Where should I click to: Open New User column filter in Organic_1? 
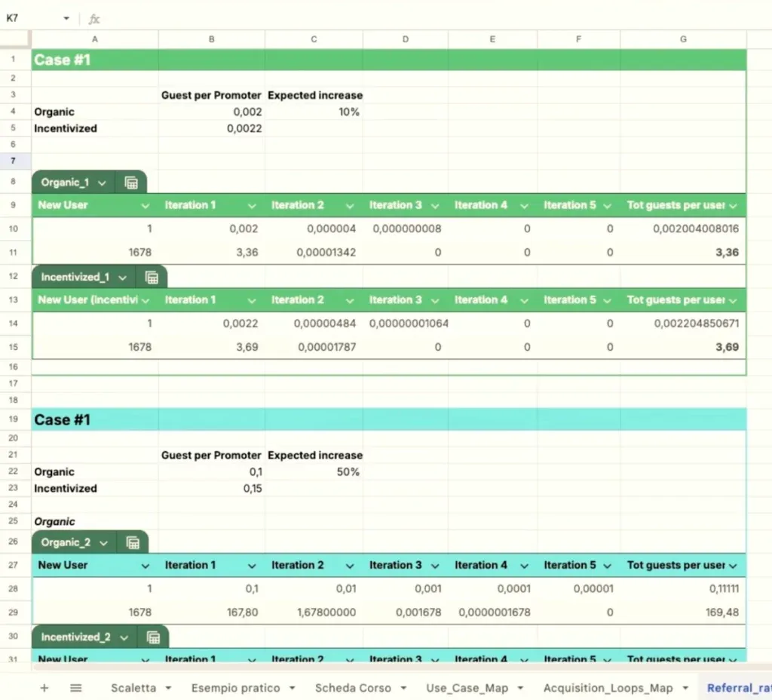(x=146, y=206)
